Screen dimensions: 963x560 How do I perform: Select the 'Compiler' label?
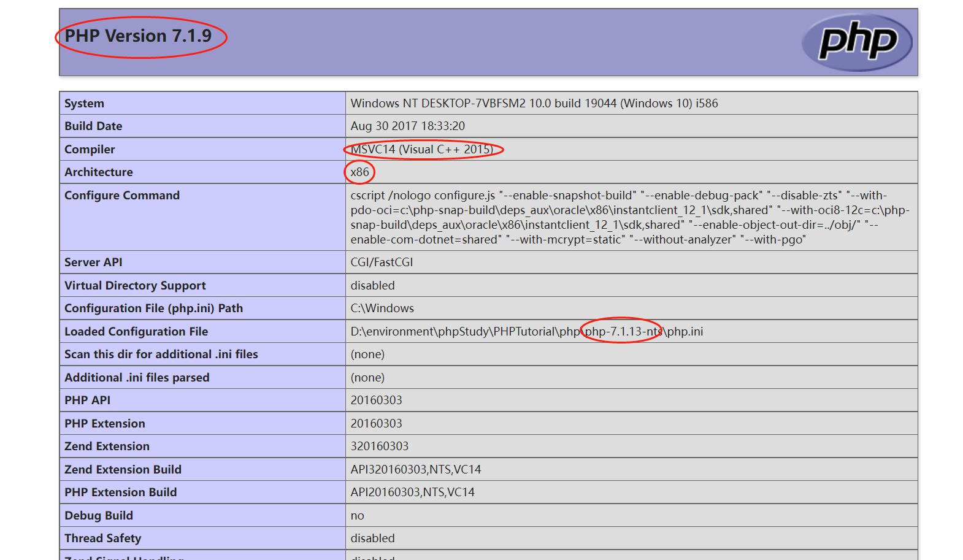[90, 150]
